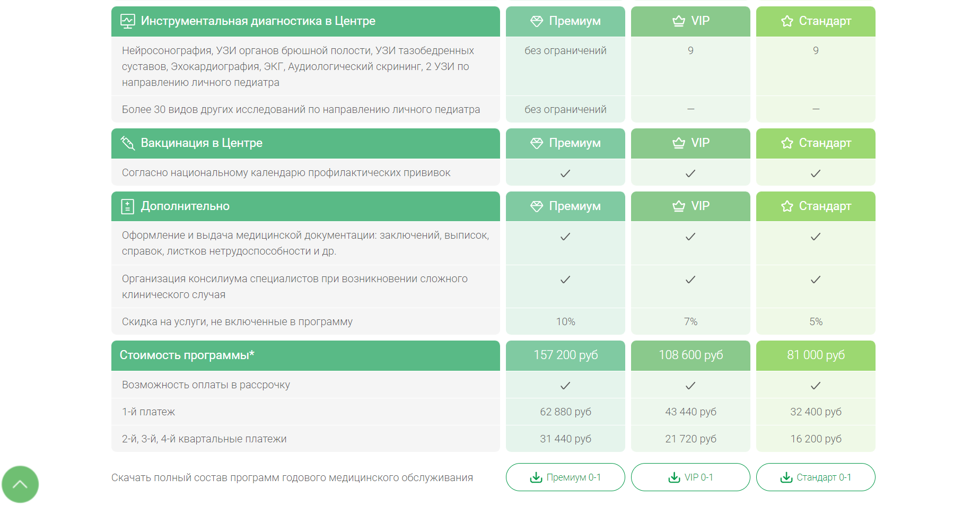
Task: Click the document icon beside Дополнительно
Action: point(128,206)
